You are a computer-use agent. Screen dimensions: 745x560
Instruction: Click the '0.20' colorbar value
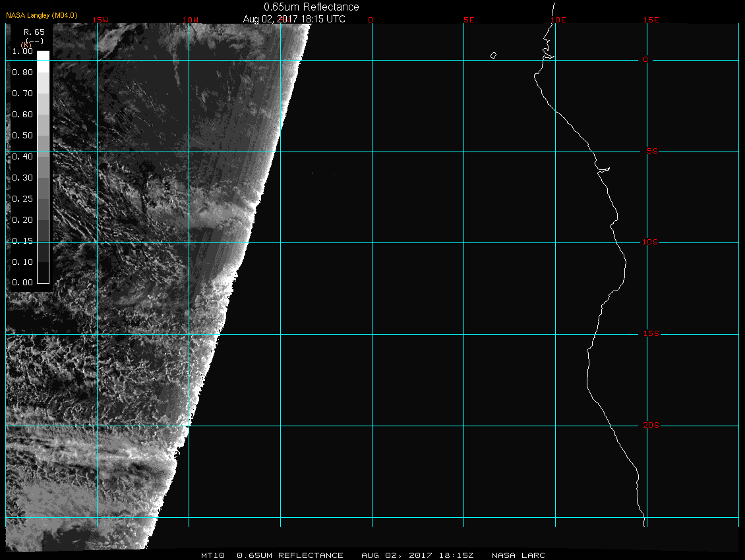coord(22,220)
